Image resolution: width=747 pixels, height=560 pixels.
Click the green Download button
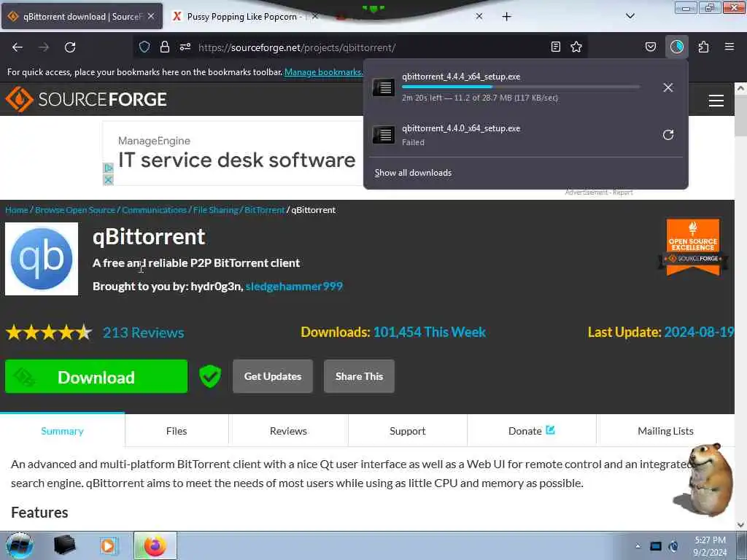coord(96,376)
